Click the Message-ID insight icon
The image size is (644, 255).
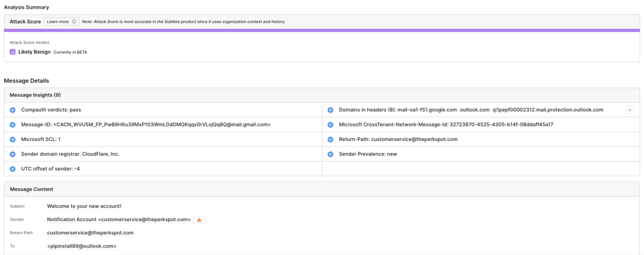tap(13, 125)
